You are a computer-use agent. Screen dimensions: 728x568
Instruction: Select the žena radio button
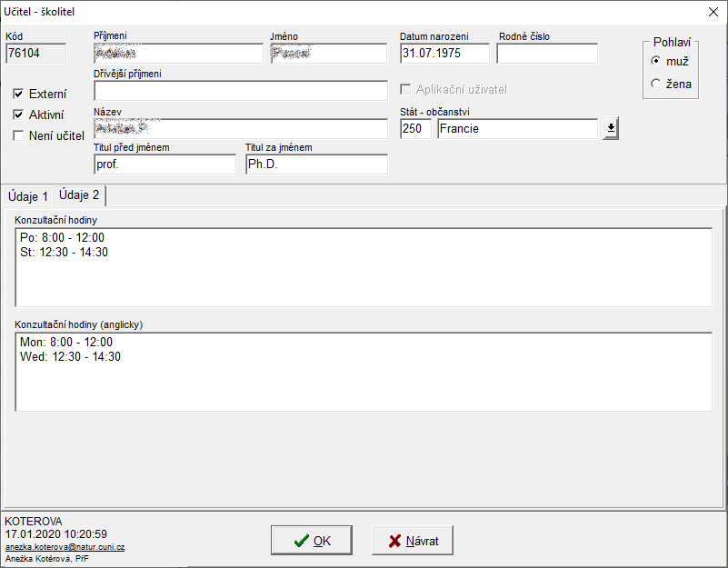[x=655, y=84]
